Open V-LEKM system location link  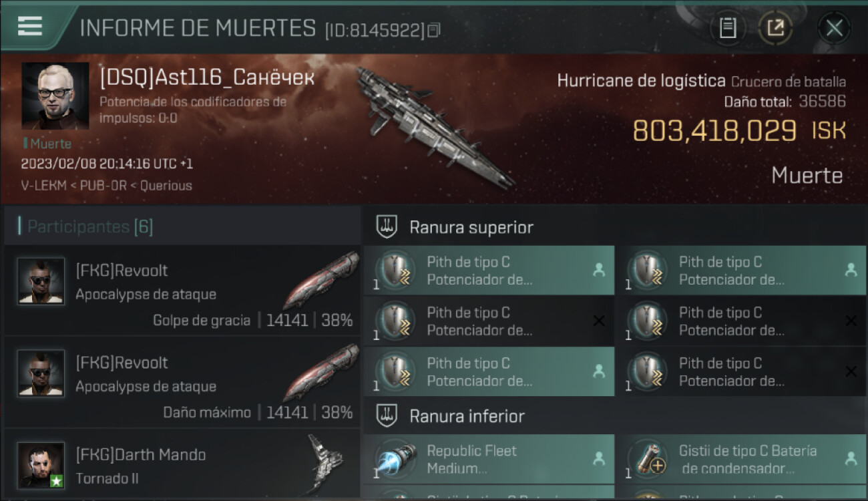click(x=43, y=186)
